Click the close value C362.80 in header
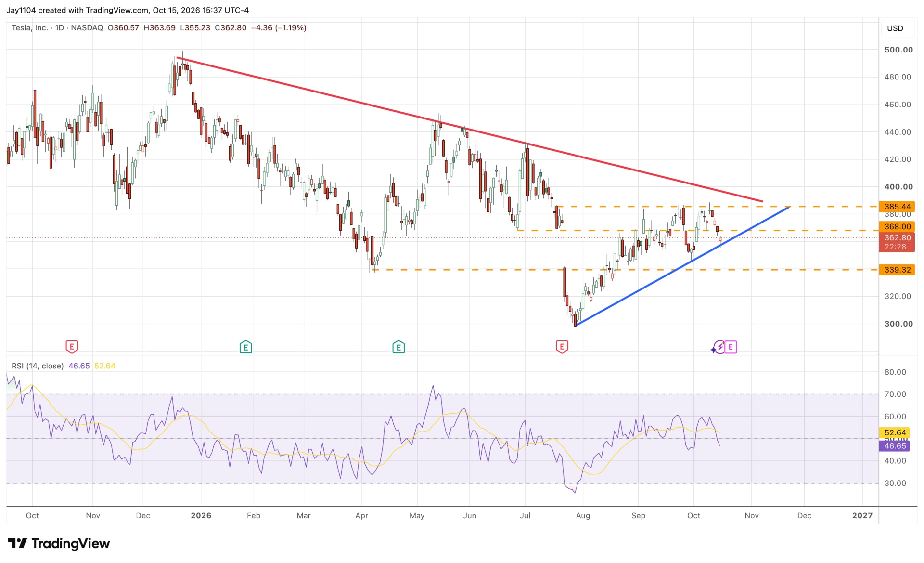Screen dimensions: 924x563 [231, 28]
